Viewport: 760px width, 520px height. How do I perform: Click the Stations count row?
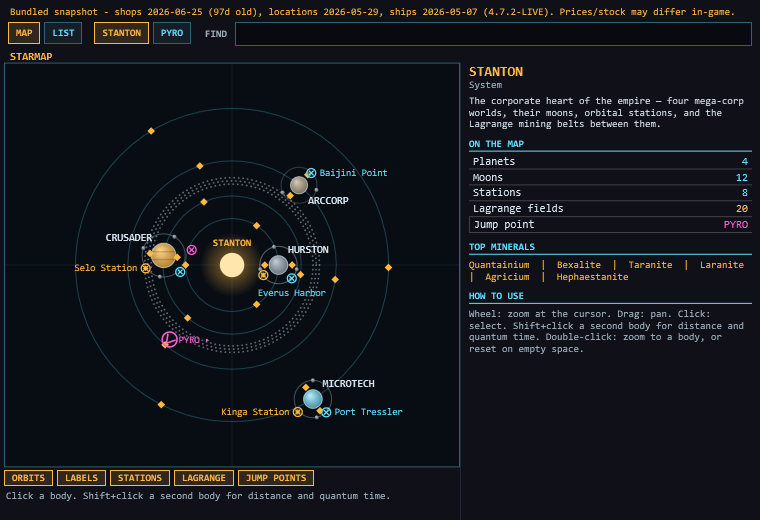point(610,193)
